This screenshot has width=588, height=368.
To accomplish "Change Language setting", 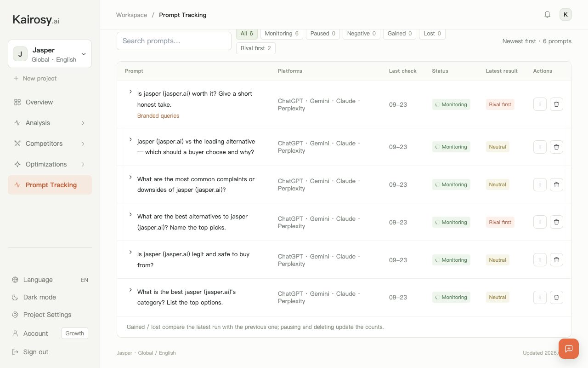I will 50,280.
